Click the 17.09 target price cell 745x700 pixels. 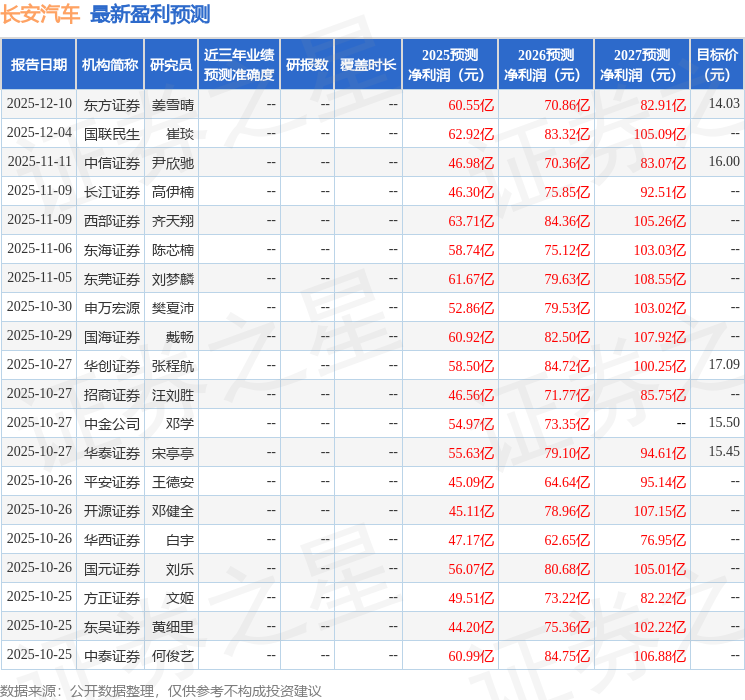[x=724, y=365]
